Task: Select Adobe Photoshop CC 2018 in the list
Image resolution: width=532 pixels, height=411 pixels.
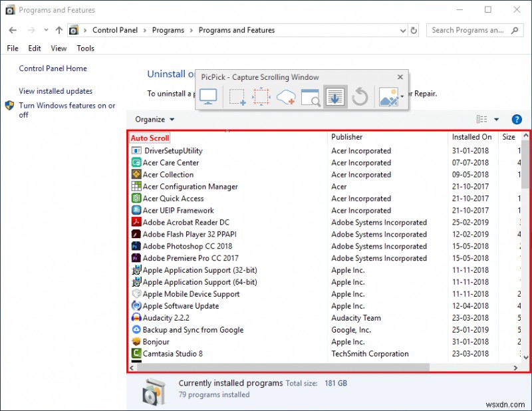Action: [x=184, y=246]
